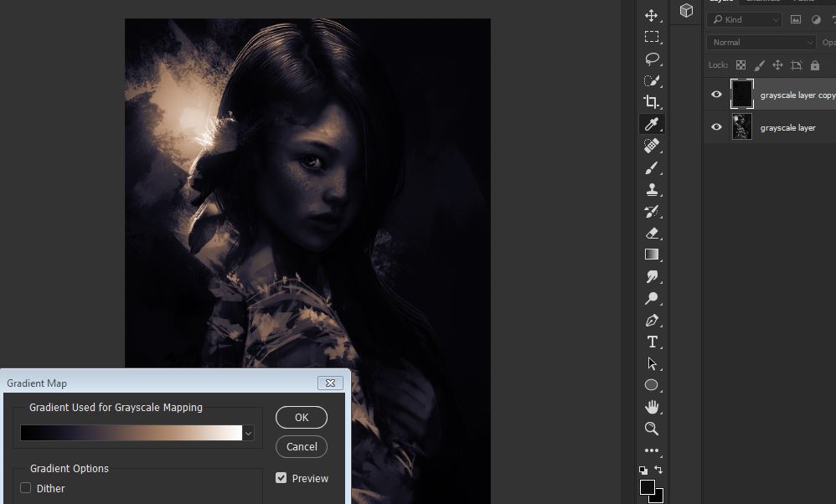
Task: Select the Eraser tool
Action: pyautogui.click(x=651, y=233)
